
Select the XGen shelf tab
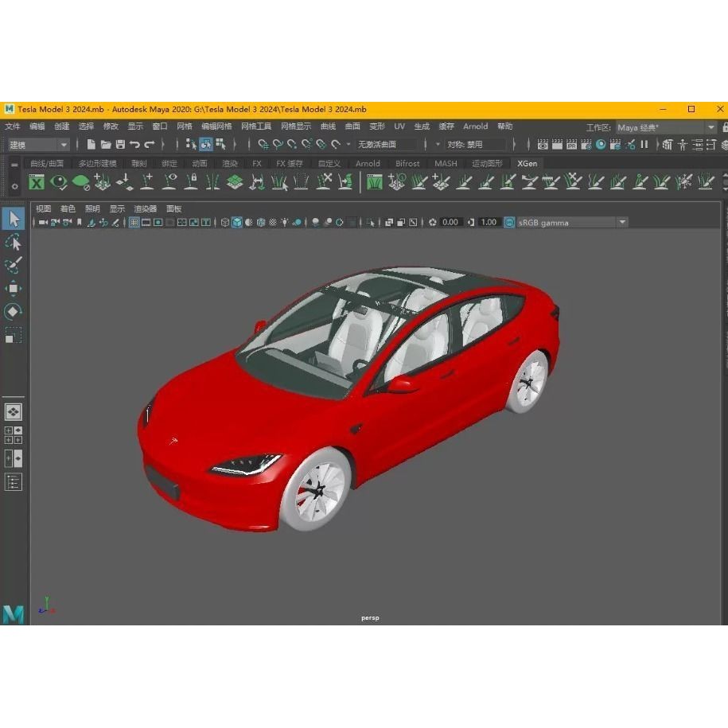[x=527, y=163]
